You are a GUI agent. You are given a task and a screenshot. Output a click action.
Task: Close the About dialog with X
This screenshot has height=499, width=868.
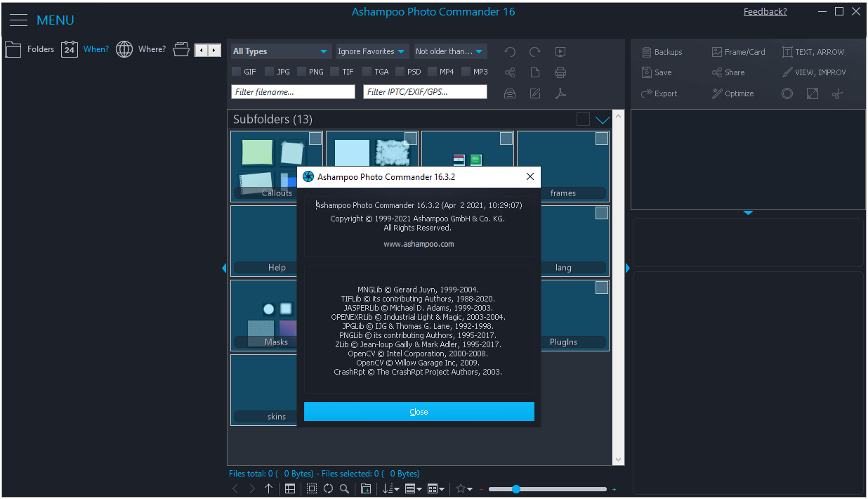(530, 177)
